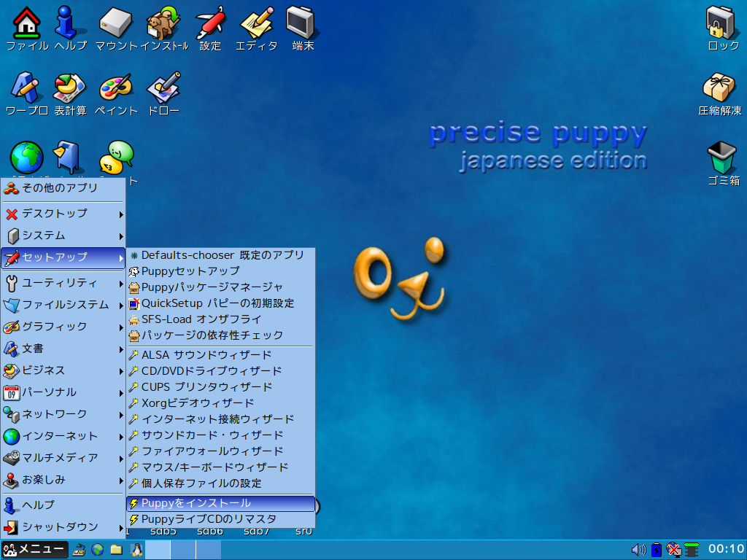This screenshot has height=560, width=747.
Task: Click the battery tray icon
Action: click(657, 550)
